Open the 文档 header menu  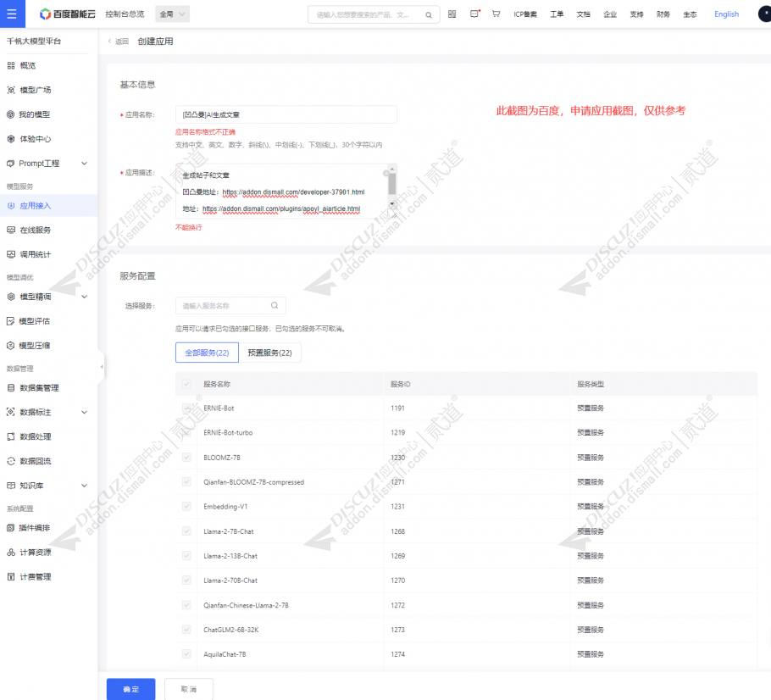click(x=583, y=14)
